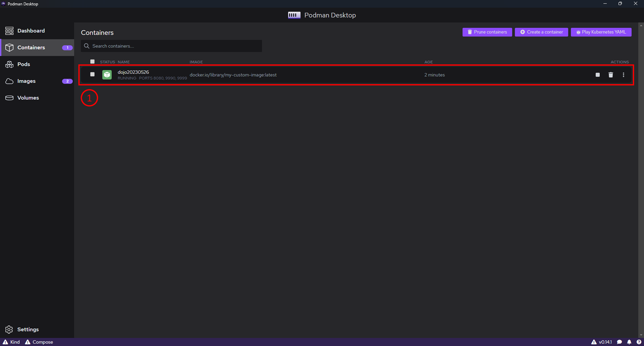
Task: Select Containers in the sidebar
Action: tap(37, 48)
